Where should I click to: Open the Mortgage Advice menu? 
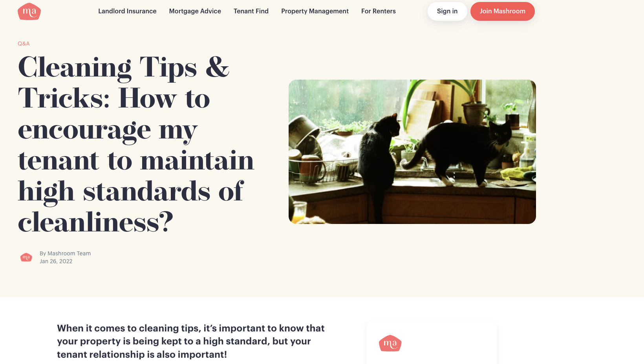[x=195, y=11]
